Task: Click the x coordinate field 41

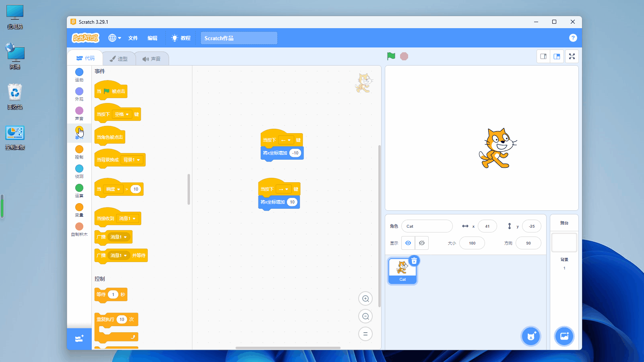Action: tap(487, 226)
